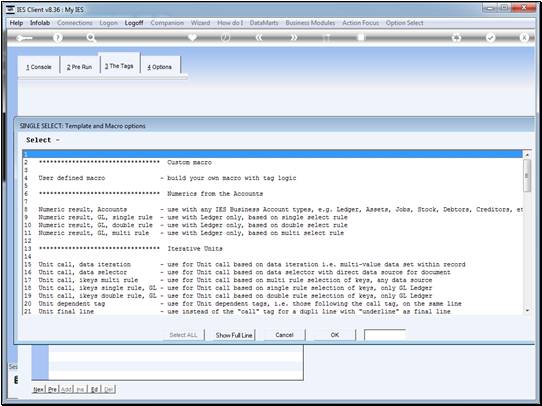Click the round X icon in toolbar
This screenshot has width=542, height=406.
[524, 38]
